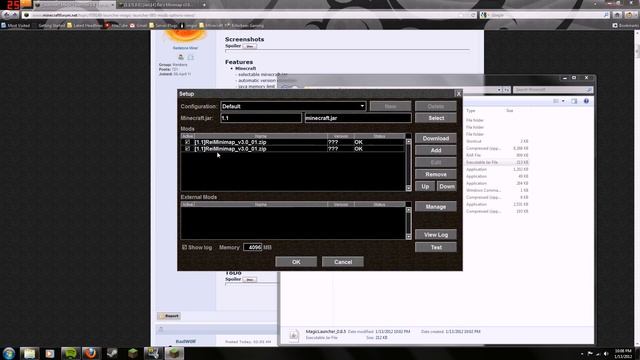
Task: Click the Remove mod button
Action: click(x=436, y=174)
